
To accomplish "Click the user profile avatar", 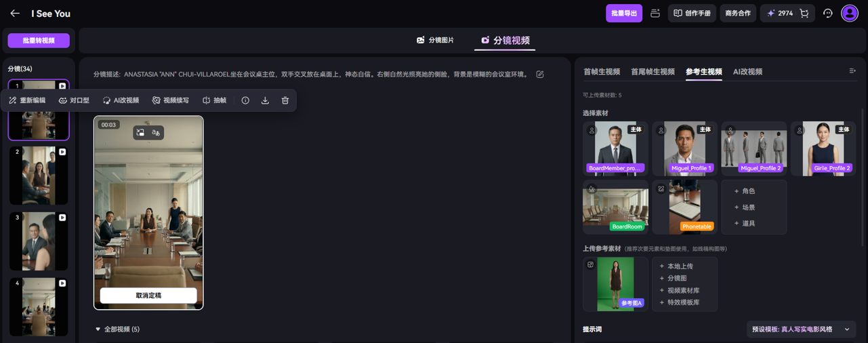I will (850, 14).
